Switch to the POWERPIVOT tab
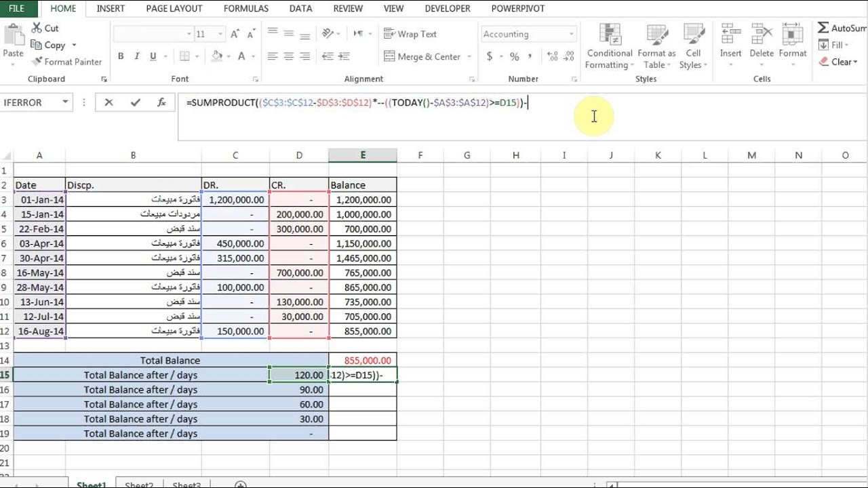Screen dimensions: 868x488 coord(518,9)
